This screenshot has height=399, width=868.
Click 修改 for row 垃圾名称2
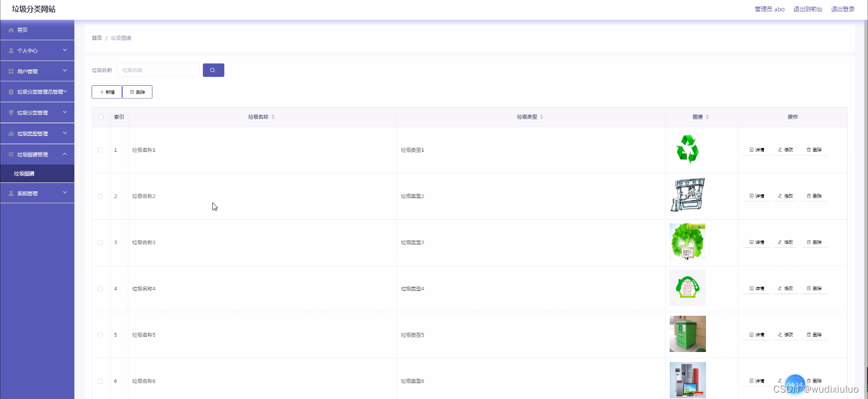point(785,196)
